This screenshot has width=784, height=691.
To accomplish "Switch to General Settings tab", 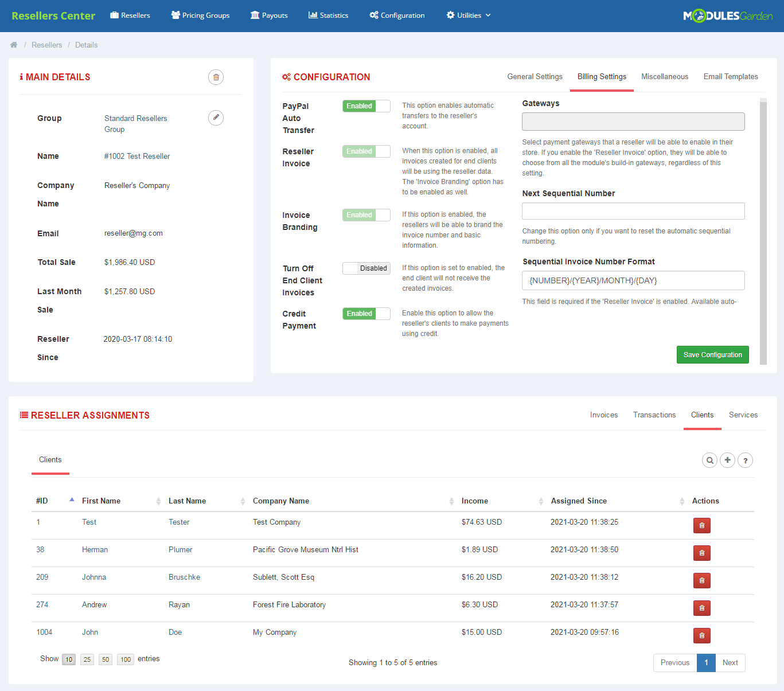I will click(x=535, y=77).
